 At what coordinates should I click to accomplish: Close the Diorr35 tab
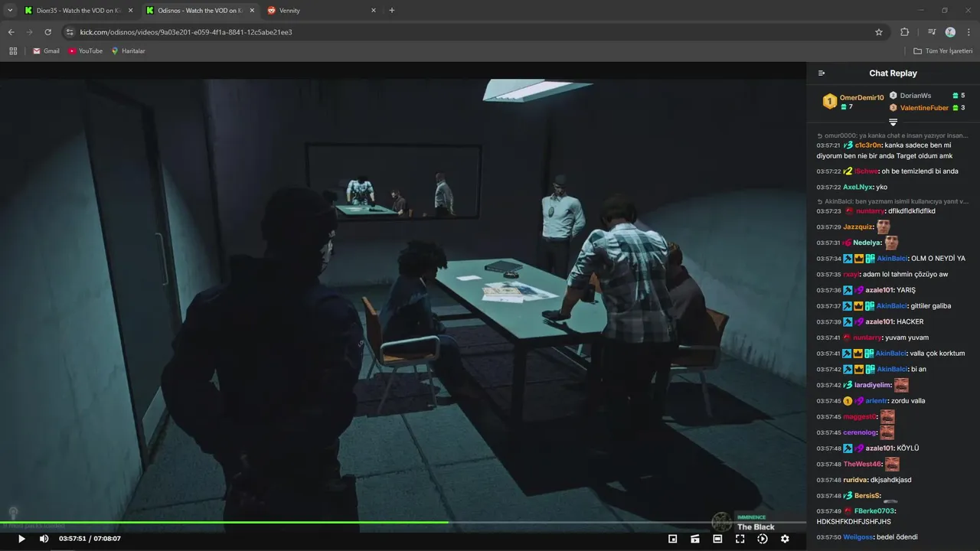130,11
